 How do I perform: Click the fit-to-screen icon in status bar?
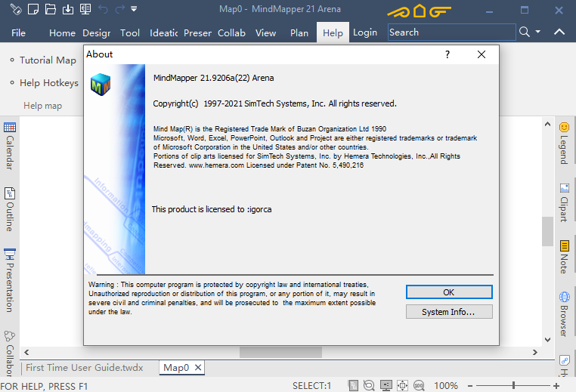[403, 385]
